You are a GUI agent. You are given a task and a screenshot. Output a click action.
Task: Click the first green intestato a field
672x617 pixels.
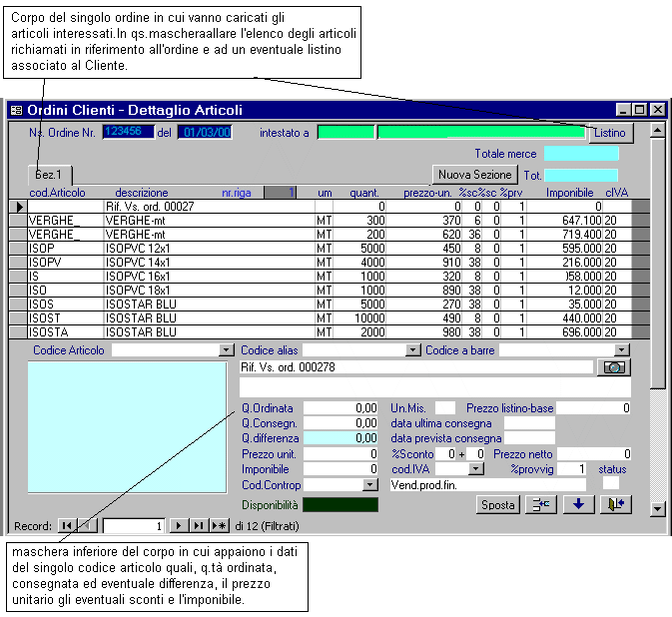point(345,133)
